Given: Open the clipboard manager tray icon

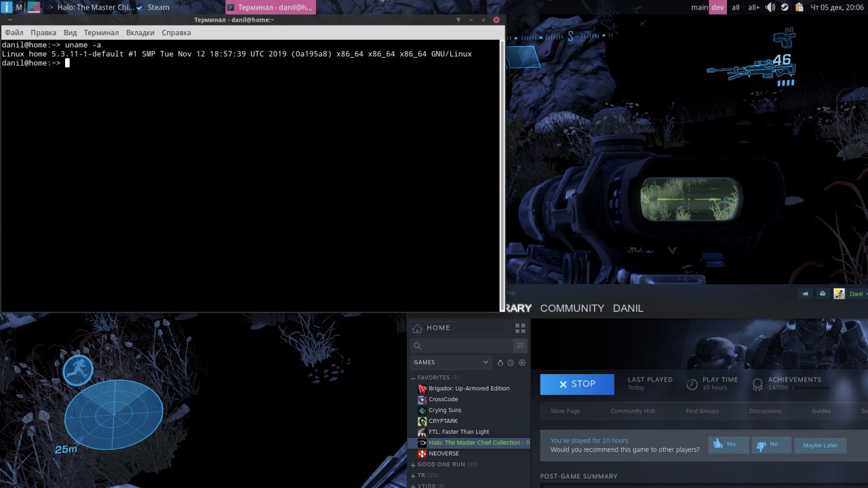Looking at the screenshot, I should pyautogui.click(x=799, y=7).
